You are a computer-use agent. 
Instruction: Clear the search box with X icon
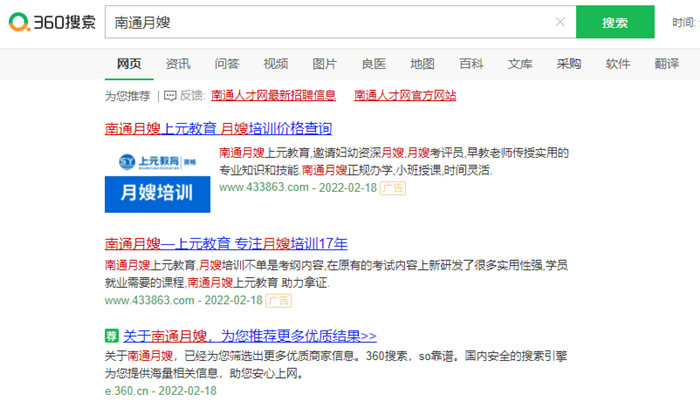pos(560,22)
